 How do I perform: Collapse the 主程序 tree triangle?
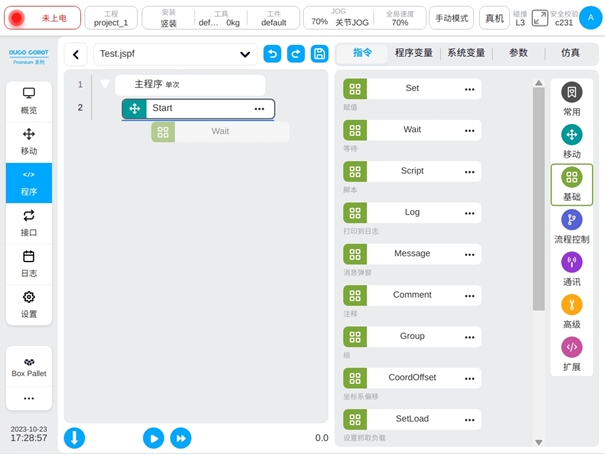click(x=105, y=85)
